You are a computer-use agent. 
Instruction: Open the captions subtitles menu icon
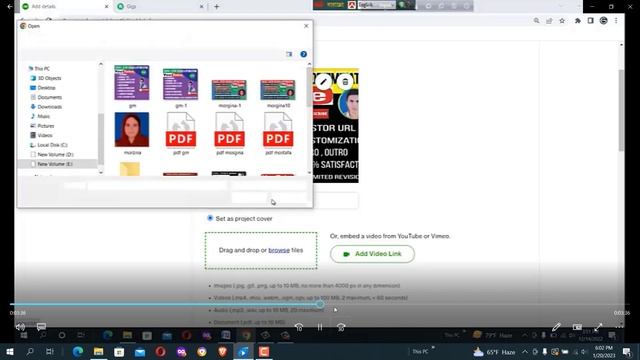click(41, 327)
